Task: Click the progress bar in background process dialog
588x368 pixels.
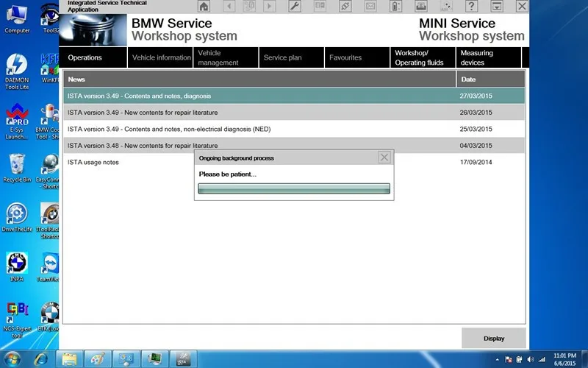Action: [294, 188]
